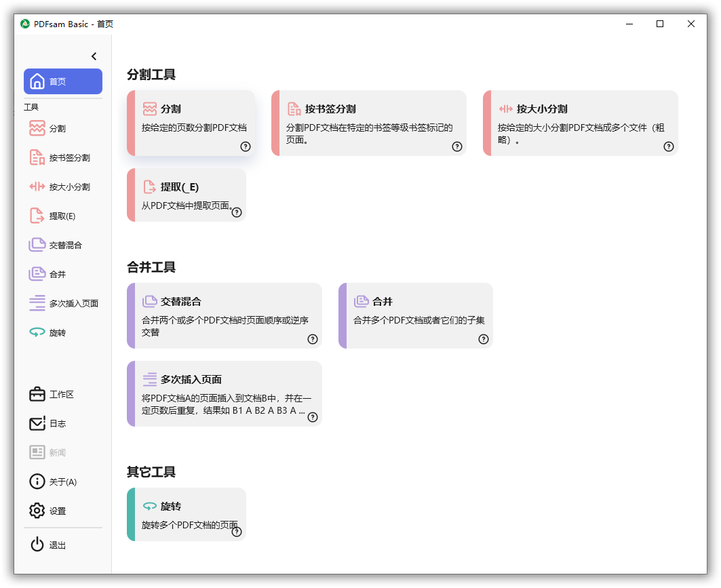The width and height of the screenshot is (721, 588).
Task: Open 按书签分割 from the sidebar
Action: coord(62,158)
